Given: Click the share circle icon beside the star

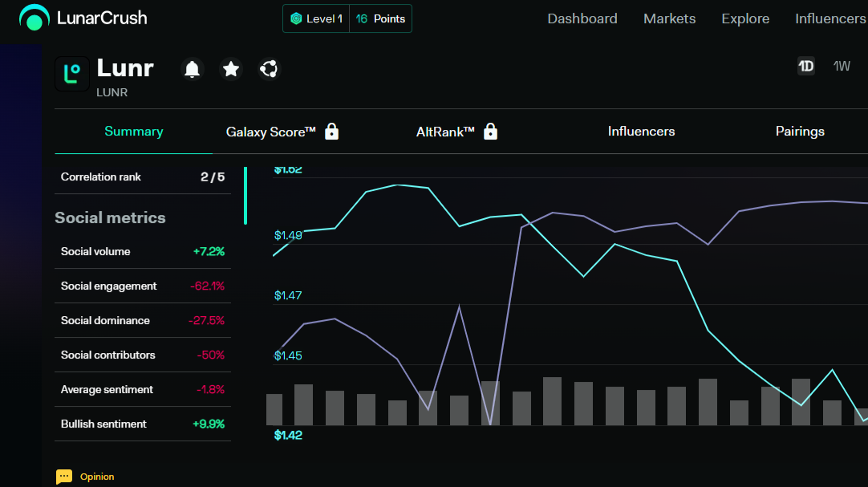Looking at the screenshot, I should click(269, 69).
